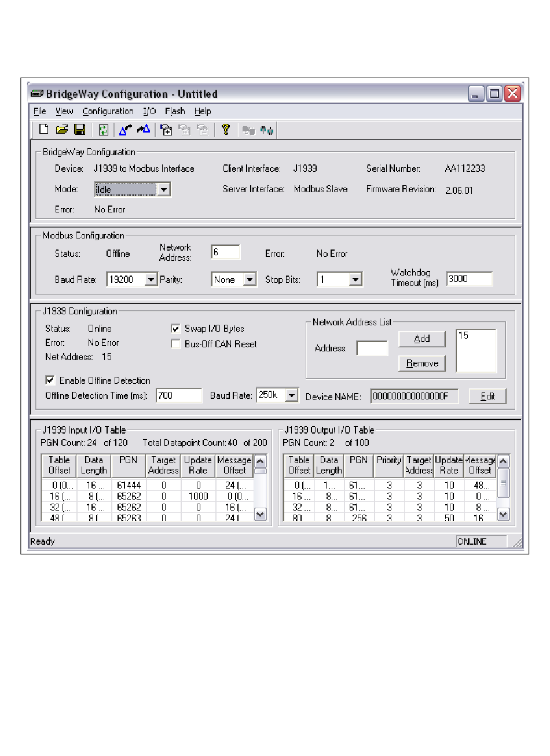This screenshot has height=756, width=550.
Task: Click the yellow question mark help icon
Action: tap(226, 129)
